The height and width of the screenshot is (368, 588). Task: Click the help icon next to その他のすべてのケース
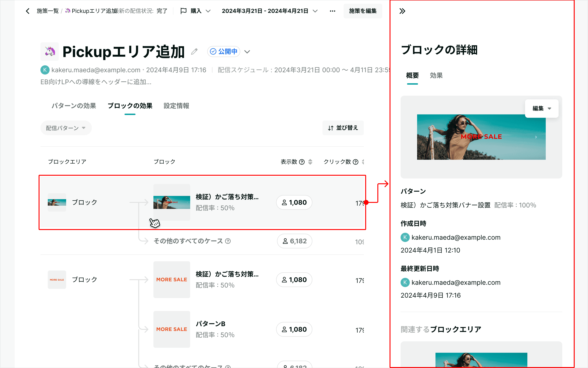[x=228, y=241]
